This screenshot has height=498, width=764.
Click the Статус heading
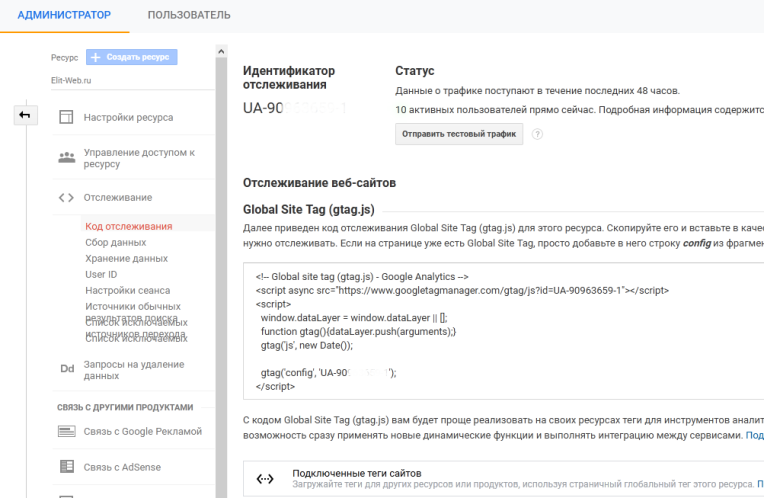415,71
